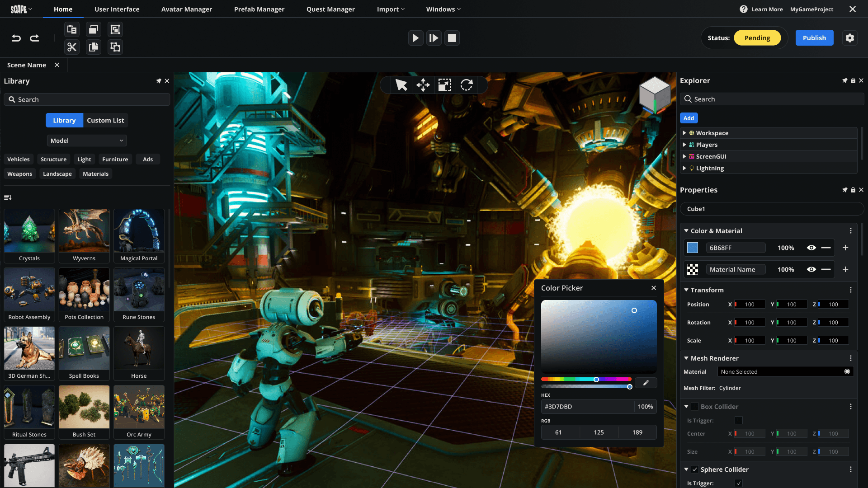The height and width of the screenshot is (488, 868).
Task: Activate the move tool in viewport toolbar
Action: 423,85
